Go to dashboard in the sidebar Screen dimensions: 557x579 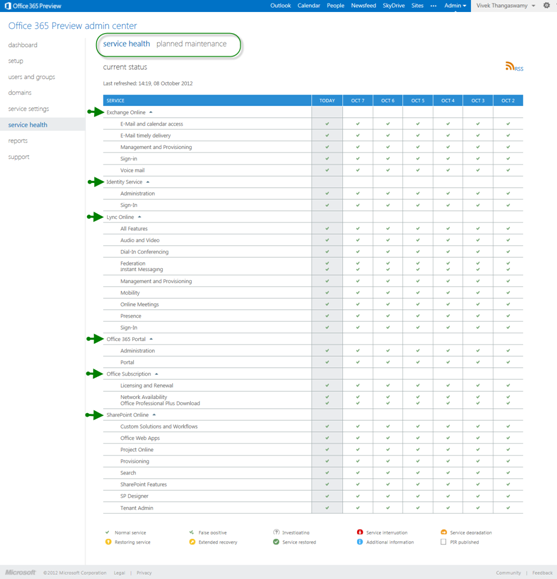23,45
